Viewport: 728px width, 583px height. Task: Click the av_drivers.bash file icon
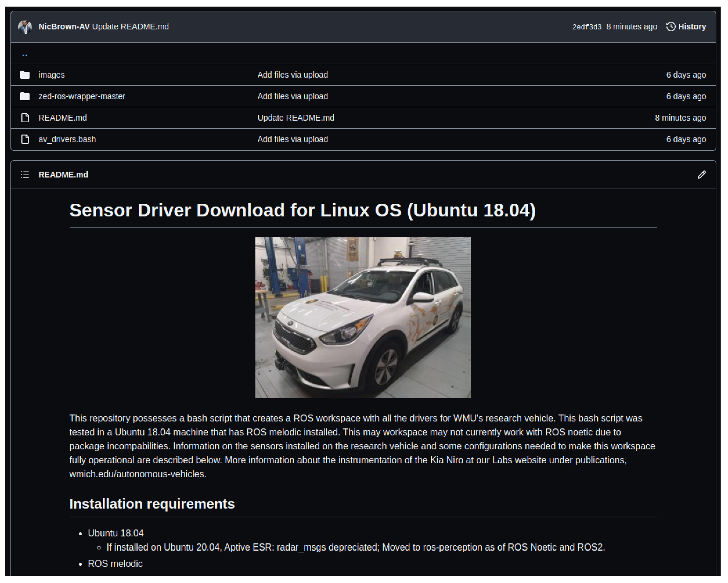click(x=25, y=139)
